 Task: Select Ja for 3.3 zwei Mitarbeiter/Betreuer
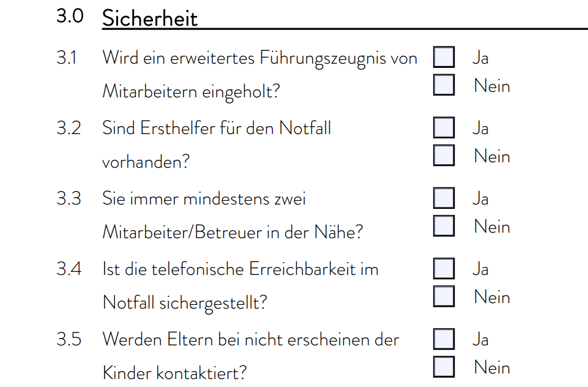tap(444, 198)
